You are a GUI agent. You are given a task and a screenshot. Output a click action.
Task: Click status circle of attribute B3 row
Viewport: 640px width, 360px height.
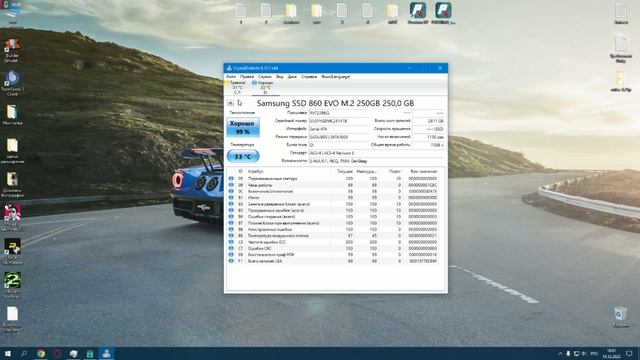[x=231, y=204]
